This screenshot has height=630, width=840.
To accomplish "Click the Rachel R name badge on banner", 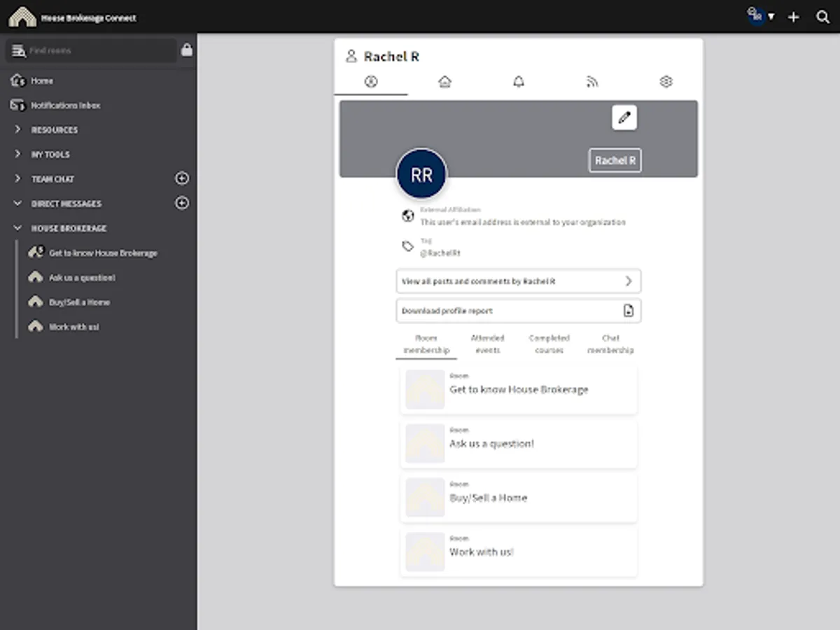I will [x=615, y=160].
